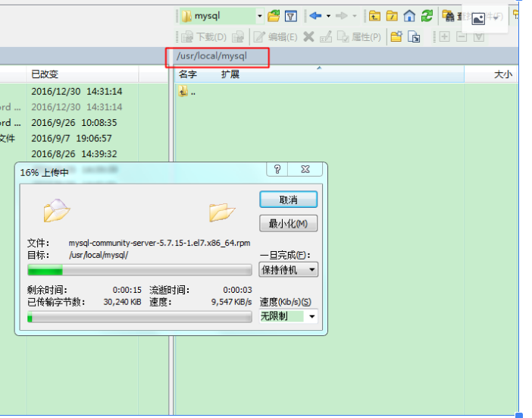Click the download-and-delete icon beside 下载
The image size is (532, 418).
238,36
